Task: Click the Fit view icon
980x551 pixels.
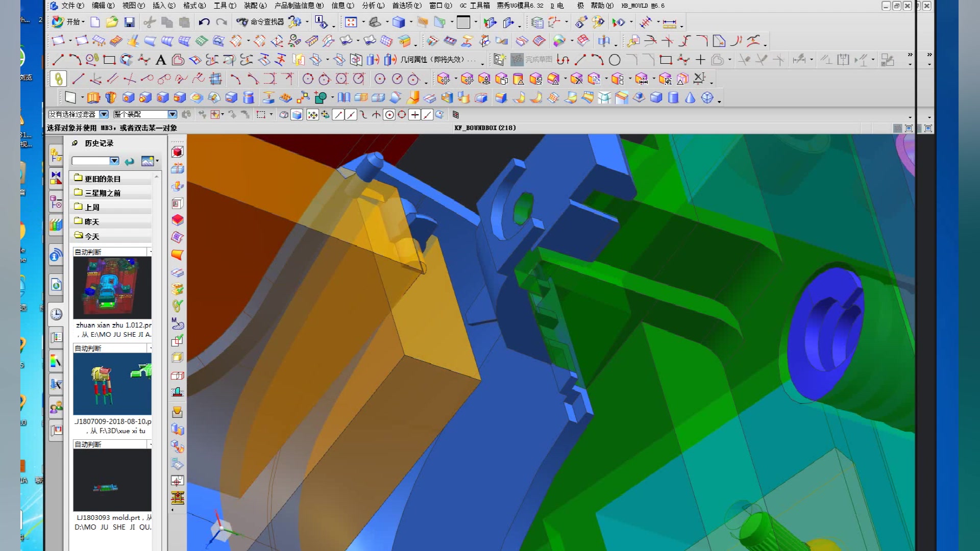Action: (x=351, y=22)
